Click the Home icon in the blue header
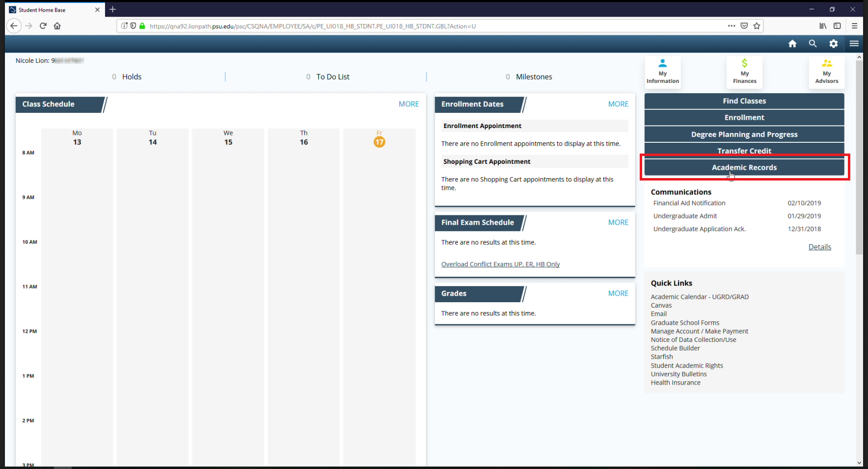868x469 pixels. [x=792, y=44]
